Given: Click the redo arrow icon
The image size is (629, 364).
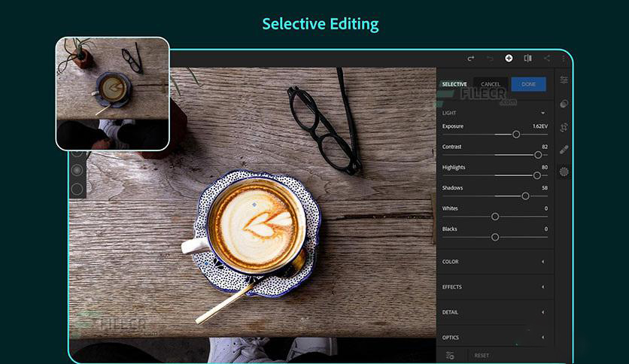Looking at the screenshot, I should tap(471, 58).
